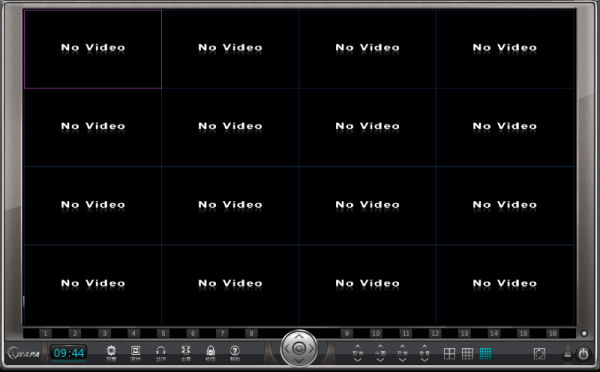Image resolution: width=600 pixels, height=372 pixels.
Task: Decrease focus with first down chevron
Action: (x=357, y=360)
